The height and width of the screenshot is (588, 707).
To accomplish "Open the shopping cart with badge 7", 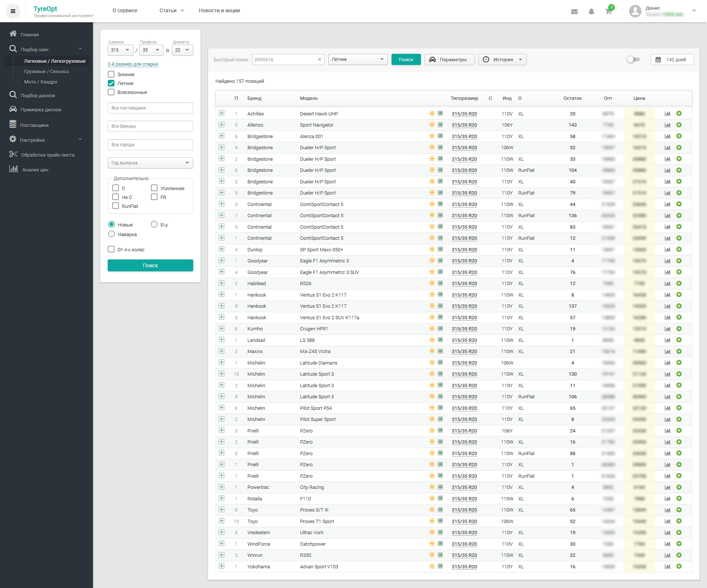I will (609, 10).
